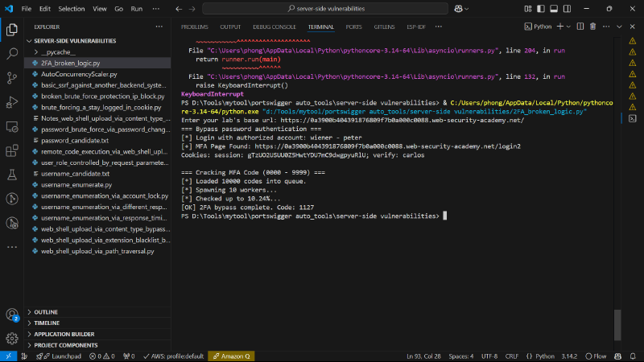
Task: Toggle the primary side bar layout button
Action: pyautogui.click(x=541, y=9)
